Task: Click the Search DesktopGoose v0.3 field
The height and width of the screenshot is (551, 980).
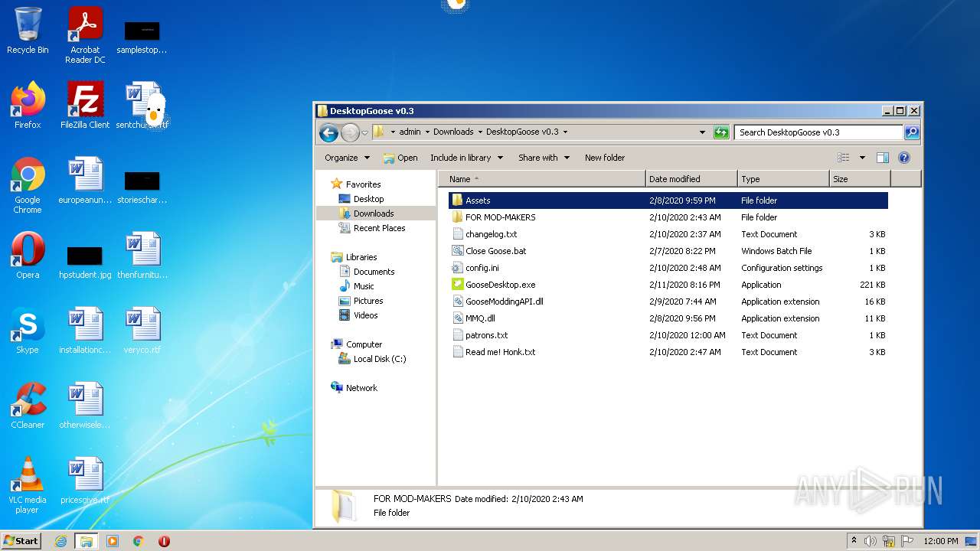Action: pyautogui.click(x=818, y=132)
